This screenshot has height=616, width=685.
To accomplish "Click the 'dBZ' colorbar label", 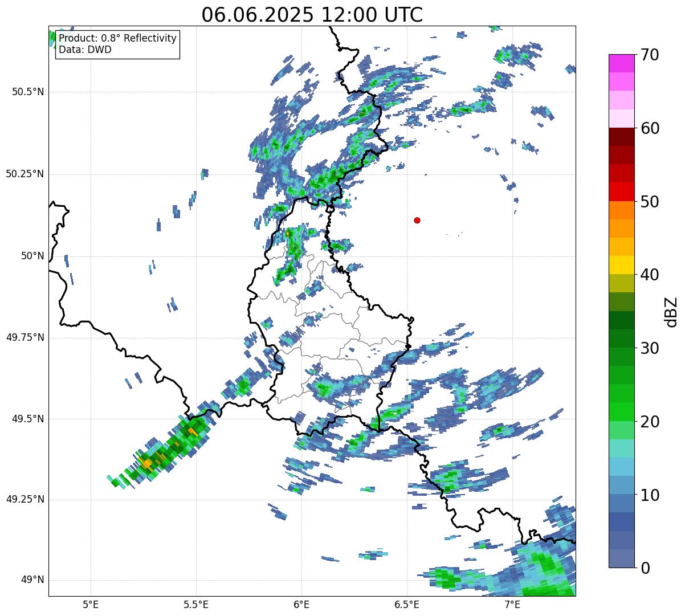I will click(671, 312).
